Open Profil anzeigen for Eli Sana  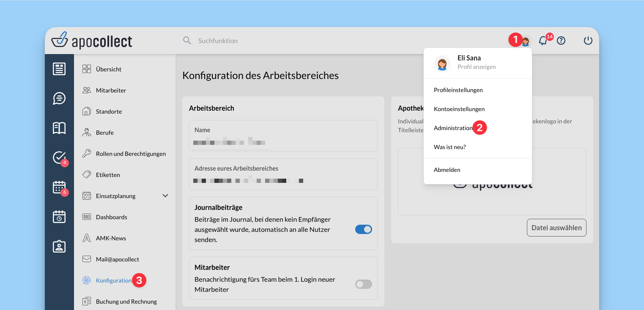(x=476, y=67)
